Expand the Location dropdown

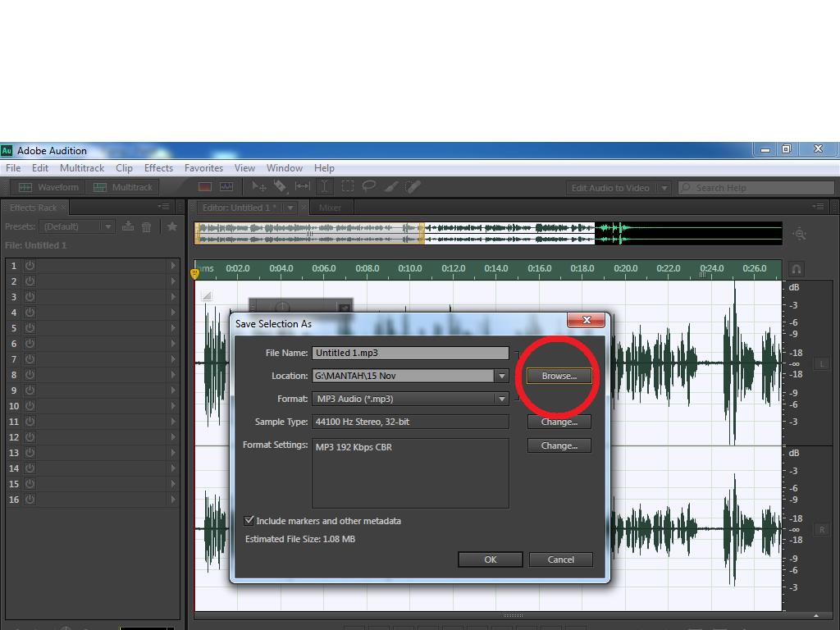pos(501,376)
